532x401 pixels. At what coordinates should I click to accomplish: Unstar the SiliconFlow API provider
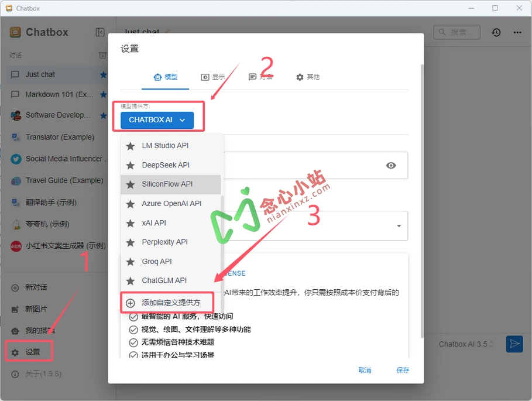[131, 184]
